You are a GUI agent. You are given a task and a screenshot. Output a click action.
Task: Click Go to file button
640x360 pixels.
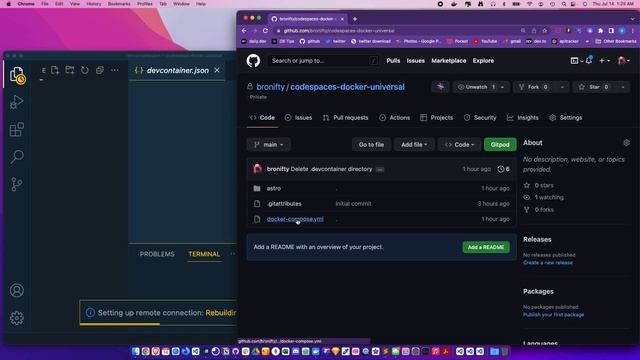click(x=371, y=144)
